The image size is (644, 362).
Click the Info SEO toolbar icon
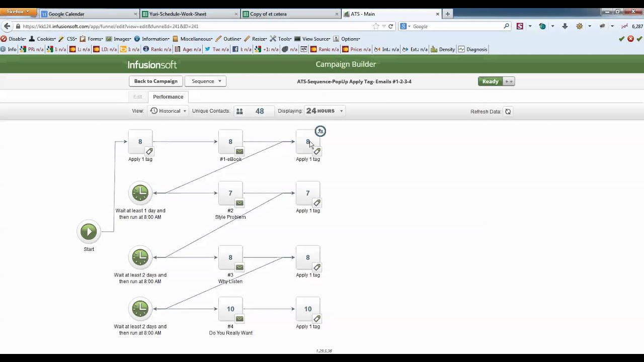click(x=9, y=49)
